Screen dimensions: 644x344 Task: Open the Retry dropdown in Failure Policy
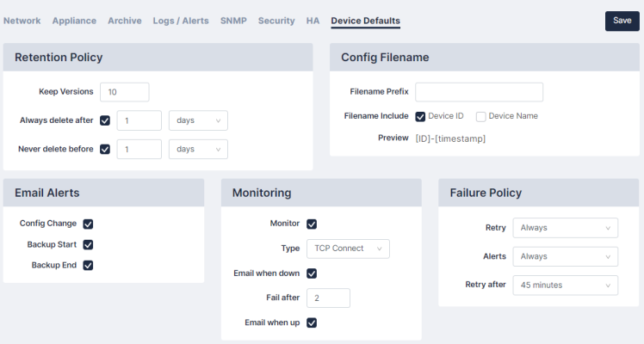tap(566, 228)
